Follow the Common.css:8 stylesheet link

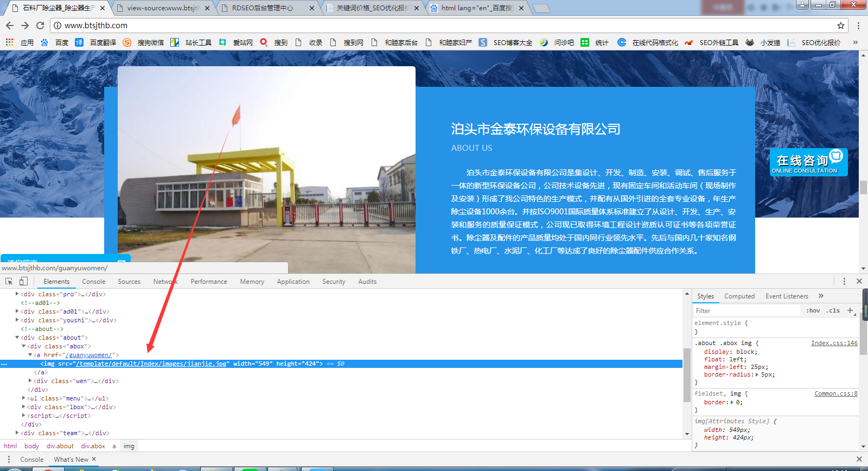(835, 393)
